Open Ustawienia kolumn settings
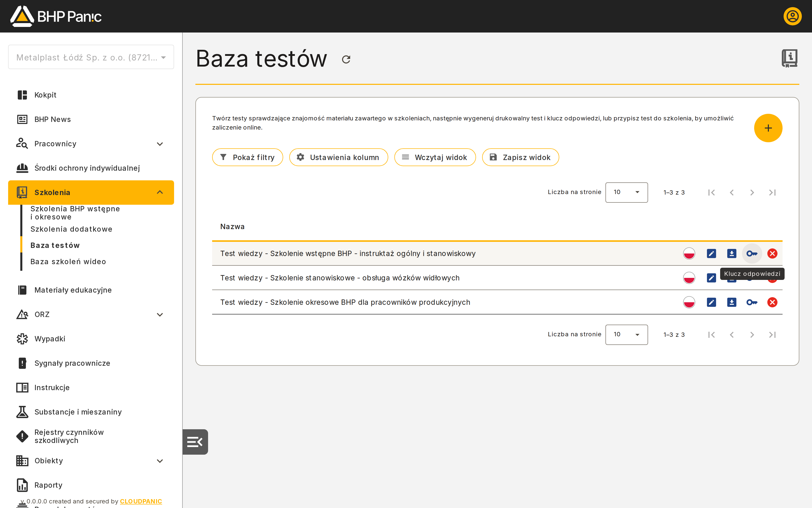812x508 pixels. point(339,157)
